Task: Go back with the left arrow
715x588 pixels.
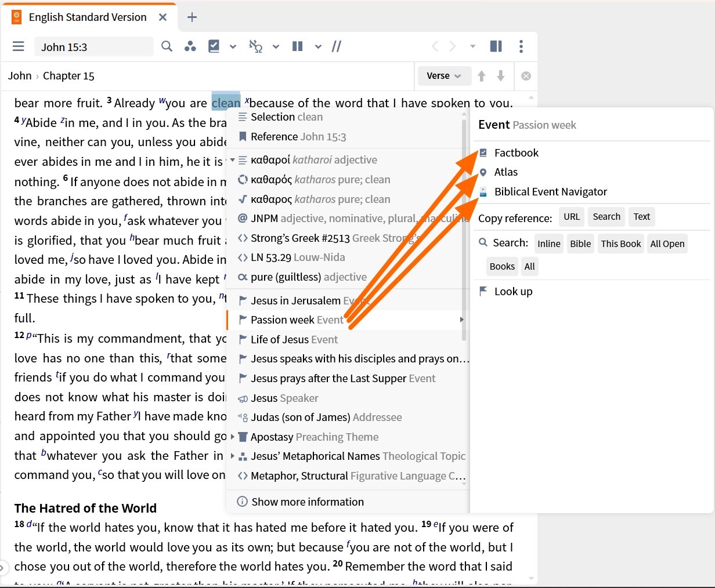Action: [435, 46]
